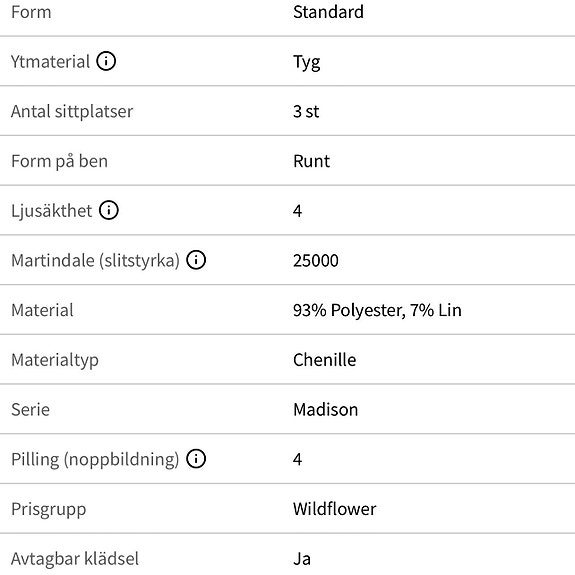This screenshot has height=575, width=575.
Task: Select the Runt value
Action: 311,161
